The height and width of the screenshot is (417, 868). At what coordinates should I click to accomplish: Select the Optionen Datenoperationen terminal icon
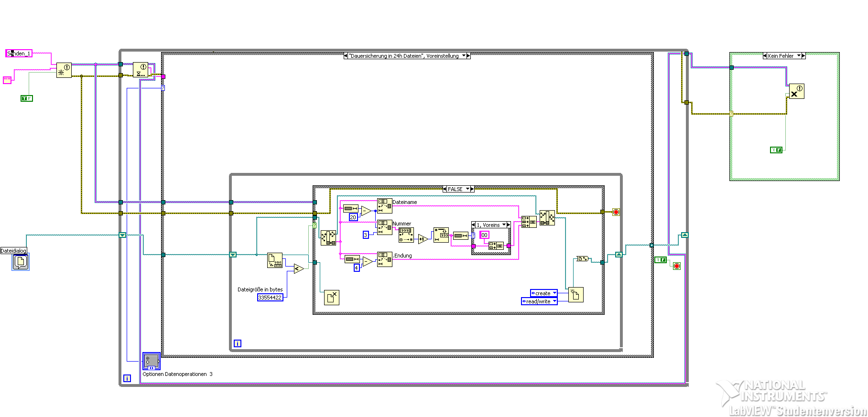(152, 361)
